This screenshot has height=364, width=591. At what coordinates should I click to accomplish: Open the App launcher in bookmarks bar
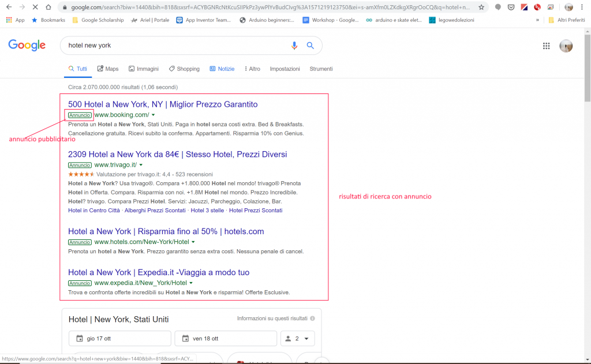[x=16, y=20]
